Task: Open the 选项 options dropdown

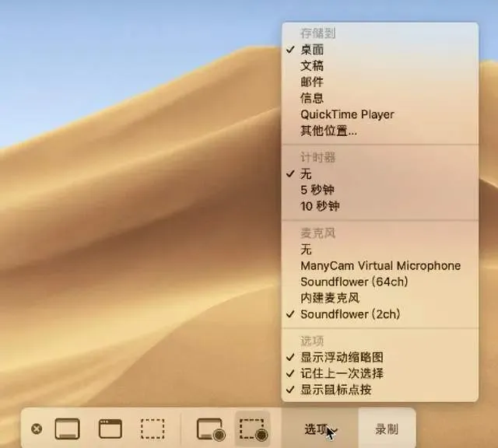Action: 320,429
